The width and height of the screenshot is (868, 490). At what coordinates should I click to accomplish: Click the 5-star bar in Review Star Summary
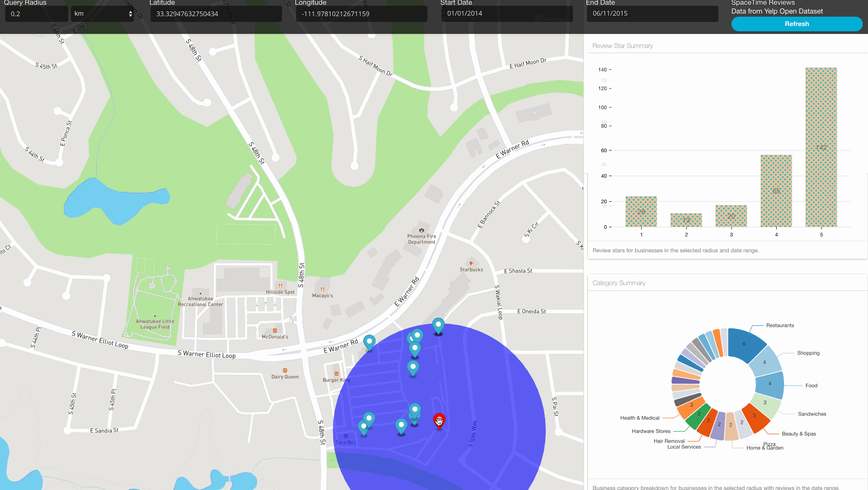(x=821, y=146)
